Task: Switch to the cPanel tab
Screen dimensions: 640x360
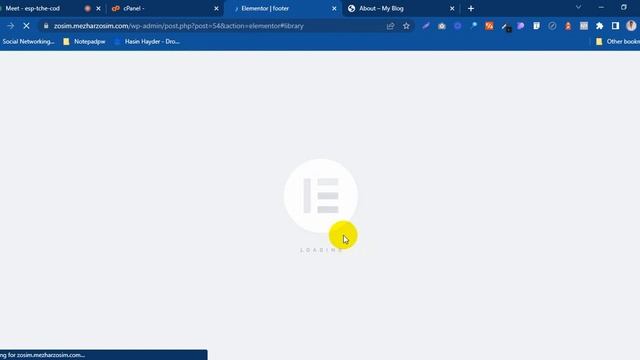Action: pyautogui.click(x=164, y=8)
